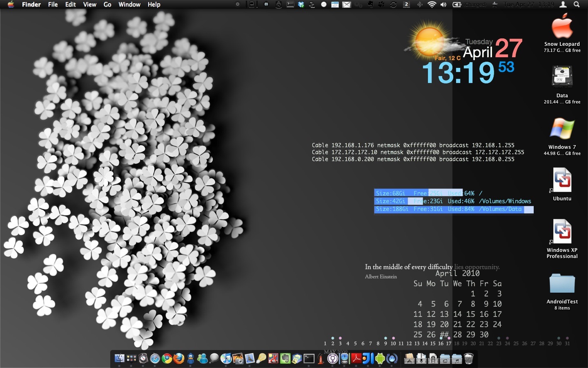588x368 pixels.
Task: Open iTunes from the Dock
Action: (x=226, y=359)
